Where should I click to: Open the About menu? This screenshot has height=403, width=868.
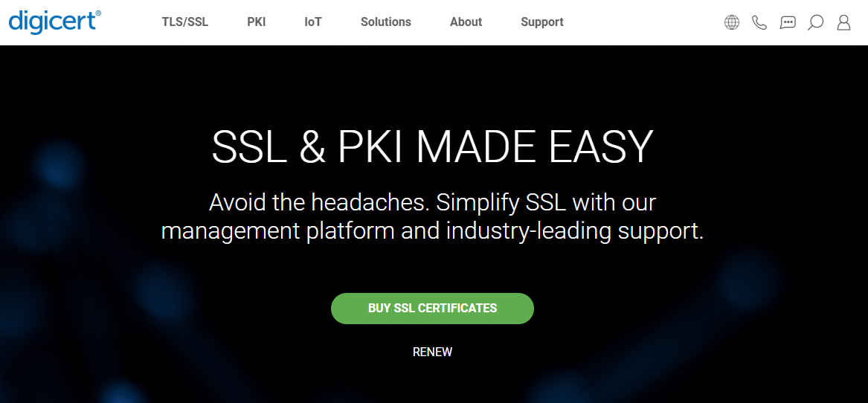(x=466, y=22)
